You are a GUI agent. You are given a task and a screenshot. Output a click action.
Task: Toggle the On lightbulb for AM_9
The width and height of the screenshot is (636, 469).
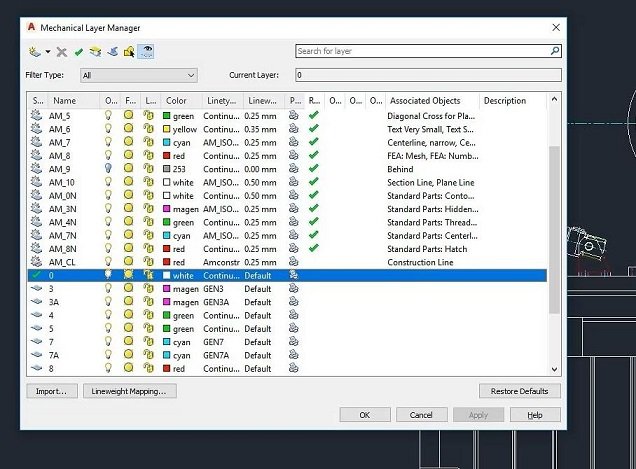pos(108,168)
